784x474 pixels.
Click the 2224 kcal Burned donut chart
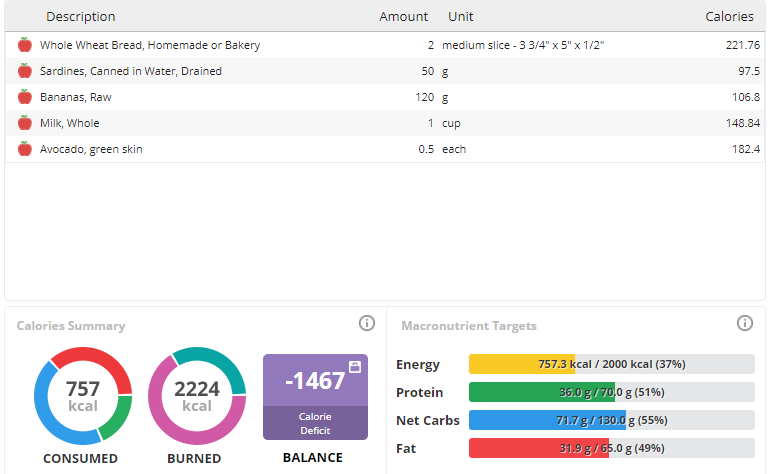point(197,396)
